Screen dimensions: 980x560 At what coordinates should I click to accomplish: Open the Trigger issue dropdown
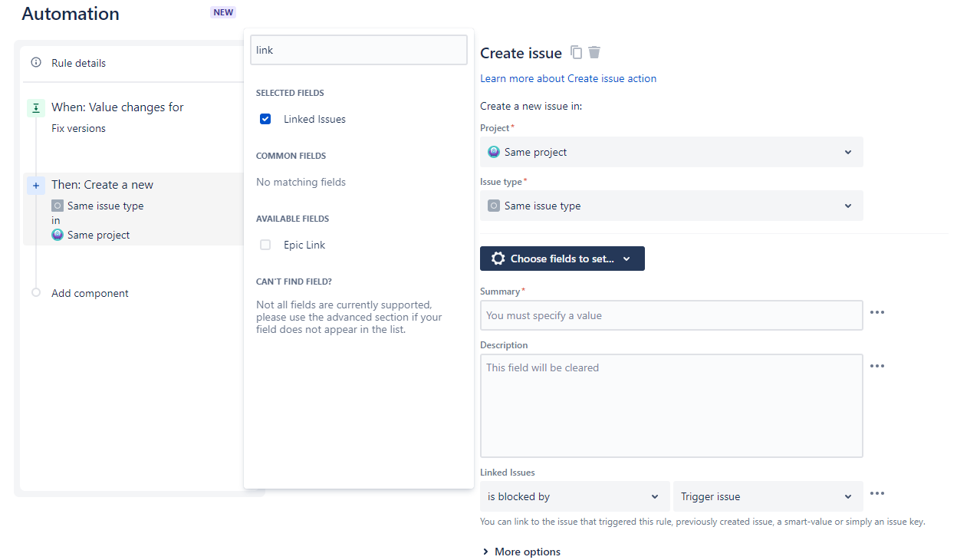pos(768,496)
